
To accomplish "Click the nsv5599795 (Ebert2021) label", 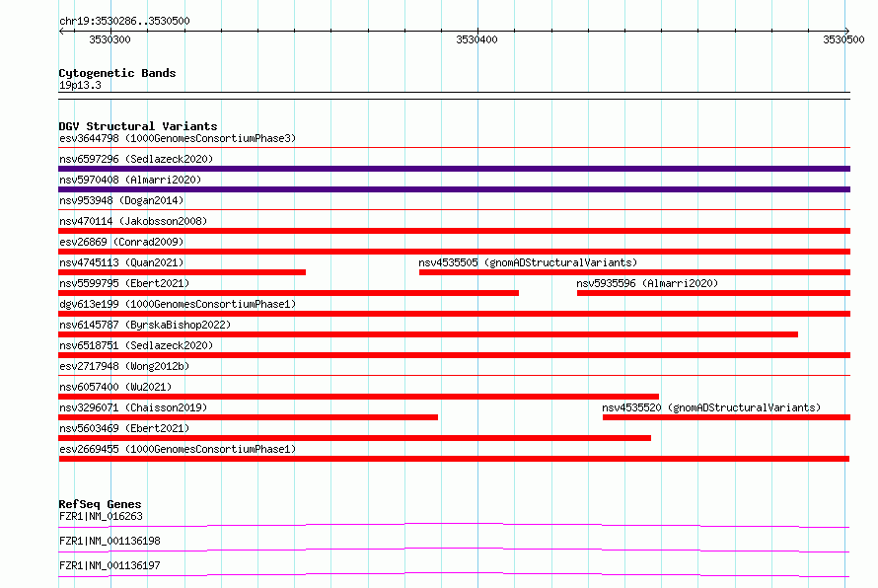I will [x=124, y=283].
